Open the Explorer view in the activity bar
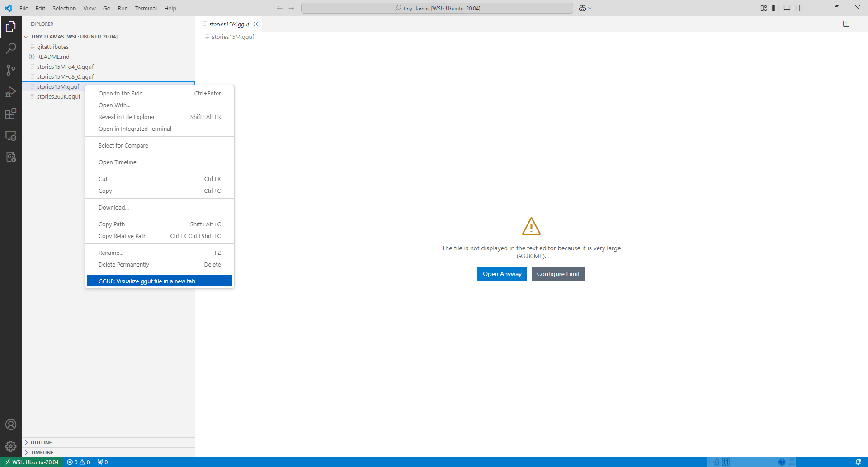This screenshot has width=868, height=467. (11, 27)
